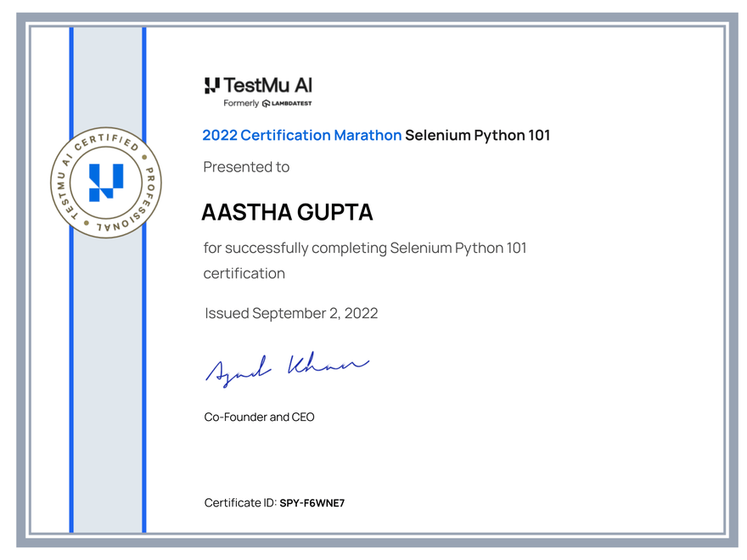Click the gray certificate border frame
This screenshot has width=747, height=560.
click(x=373, y=15)
